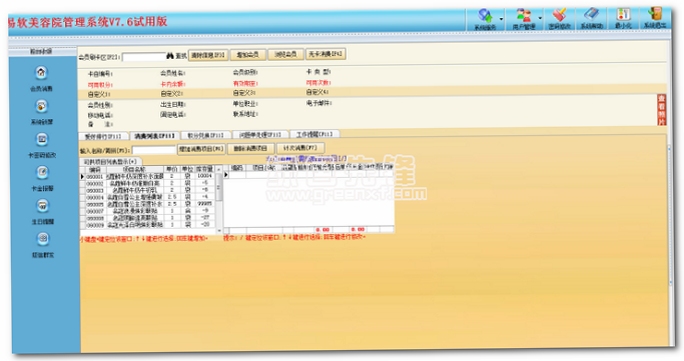Click the 编码 column header in the item list
The height and width of the screenshot is (361, 684).
point(95,170)
